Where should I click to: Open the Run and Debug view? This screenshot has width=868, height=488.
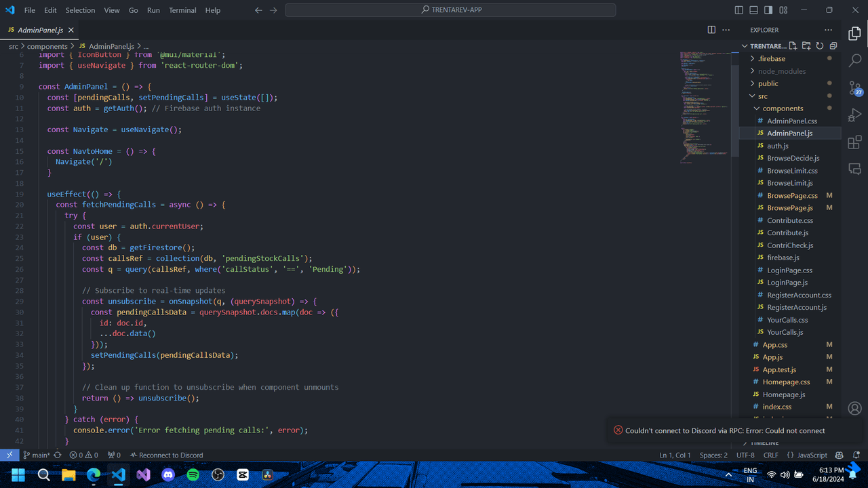(x=854, y=115)
